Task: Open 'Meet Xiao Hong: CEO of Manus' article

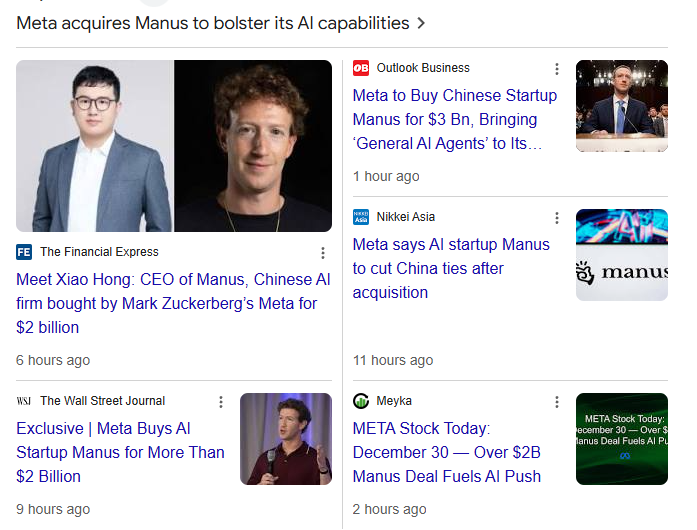Action: pos(173,303)
